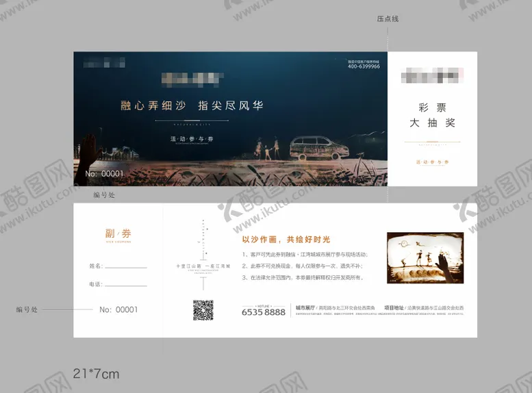
Task: Click the 彩票 text on the stub
Action: coord(432,107)
